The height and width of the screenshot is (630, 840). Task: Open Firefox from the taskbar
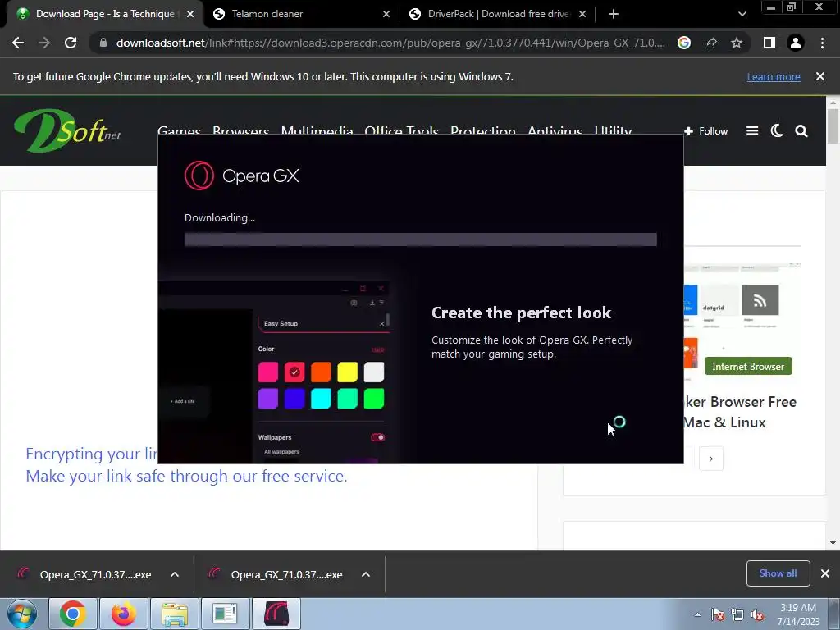123,614
